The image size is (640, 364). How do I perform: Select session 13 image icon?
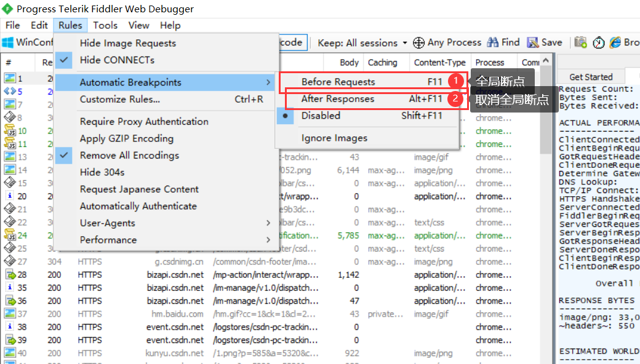pos(10,157)
